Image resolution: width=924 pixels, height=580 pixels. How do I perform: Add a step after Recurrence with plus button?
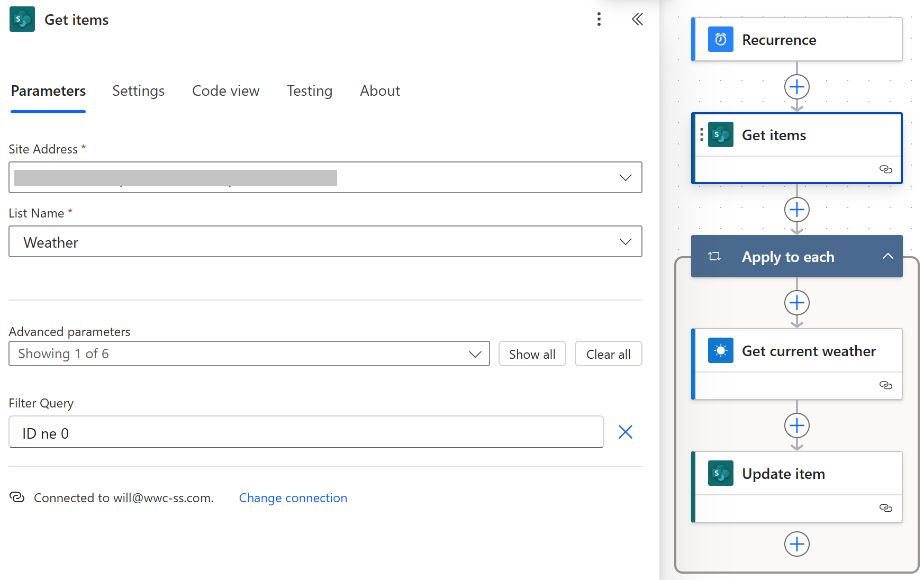(797, 87)
